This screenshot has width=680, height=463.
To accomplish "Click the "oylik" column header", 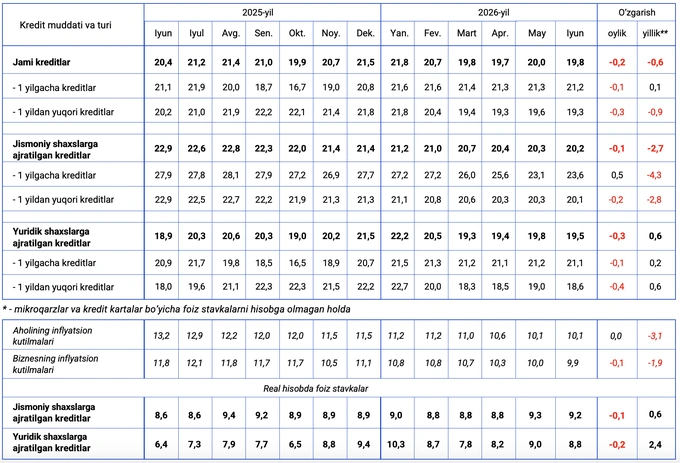I will (x=617, y=33).
